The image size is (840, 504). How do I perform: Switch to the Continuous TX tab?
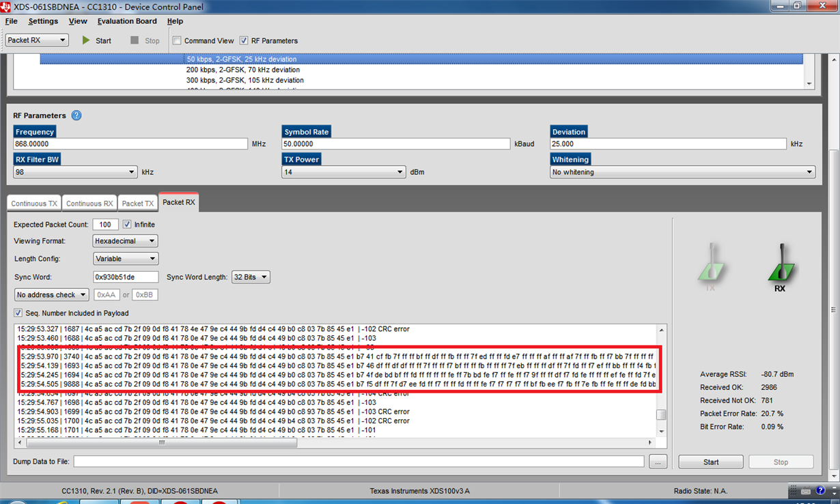(x=34, y=204)
